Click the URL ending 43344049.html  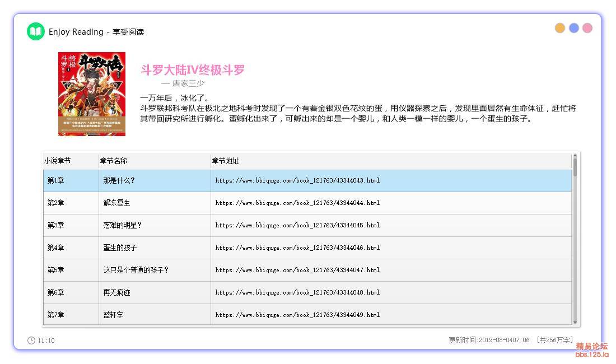pyautogui.click(x=297, y=315)
